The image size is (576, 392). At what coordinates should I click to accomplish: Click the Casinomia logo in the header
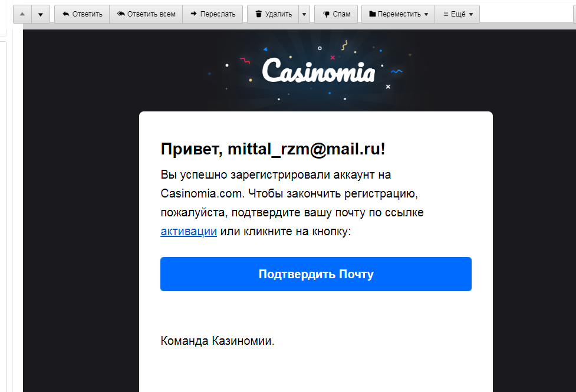(318, 71)
